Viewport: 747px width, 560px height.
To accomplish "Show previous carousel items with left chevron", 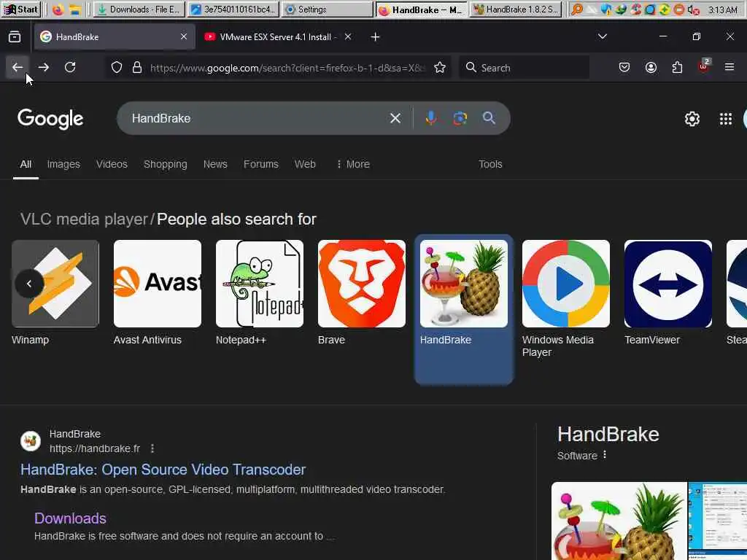I will pos(29,284).
